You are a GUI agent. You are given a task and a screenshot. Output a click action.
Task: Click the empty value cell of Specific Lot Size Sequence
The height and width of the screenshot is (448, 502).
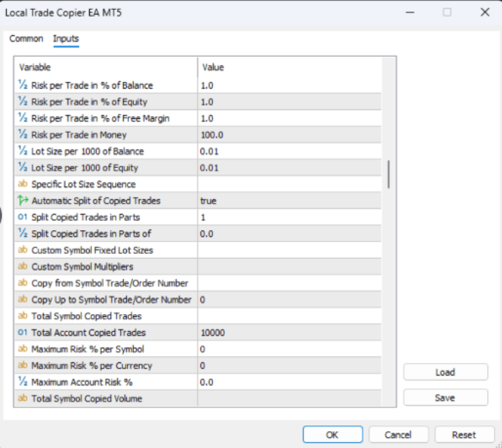(x=289, y=184)
